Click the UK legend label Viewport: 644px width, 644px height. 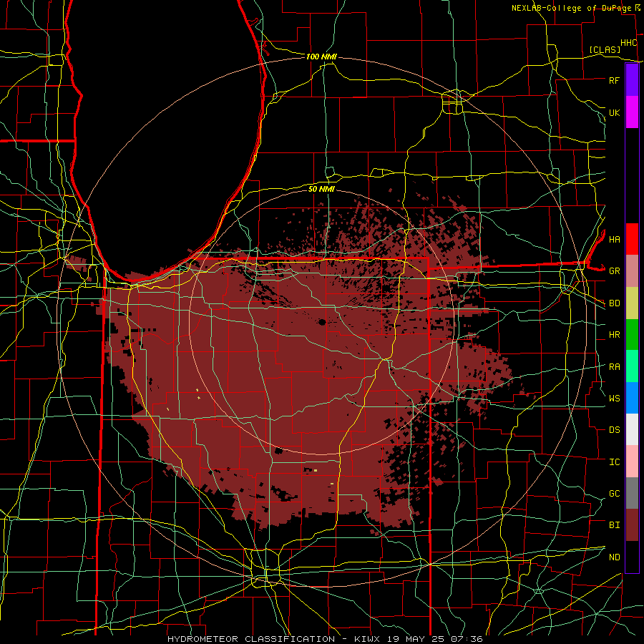[615, 112]
